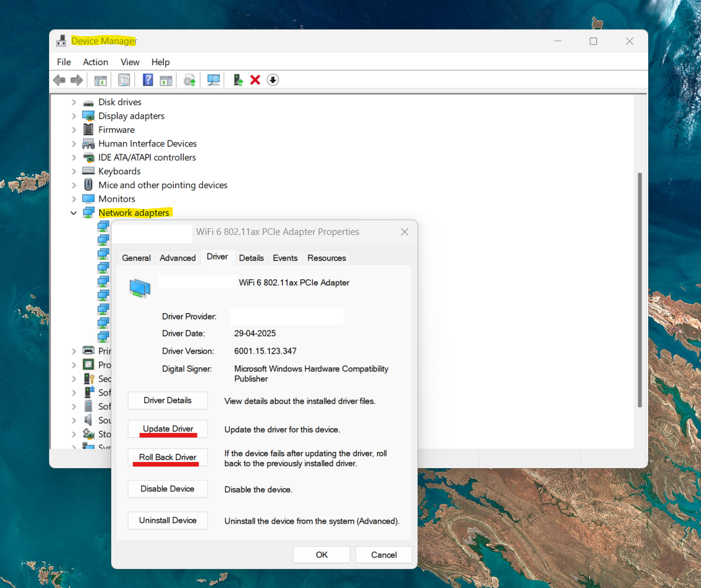Expand the Monitors category
The height and width of the screenshot is (588, 701).
(74, 199)
